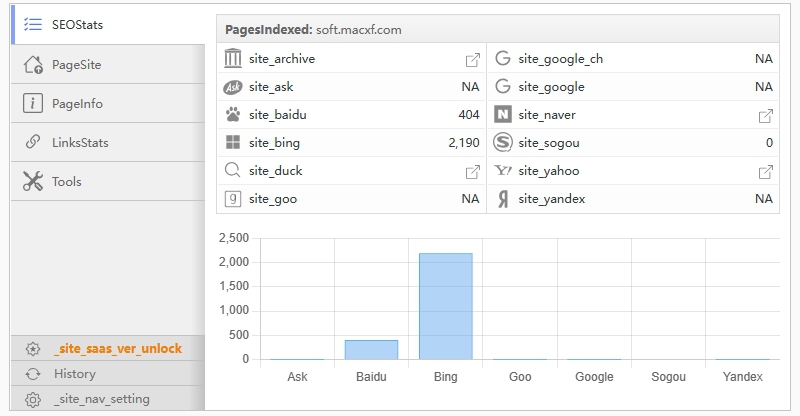The image size is (800, 416).
Task: Open the site_yahoo external link icon
Action: (766, 171)
